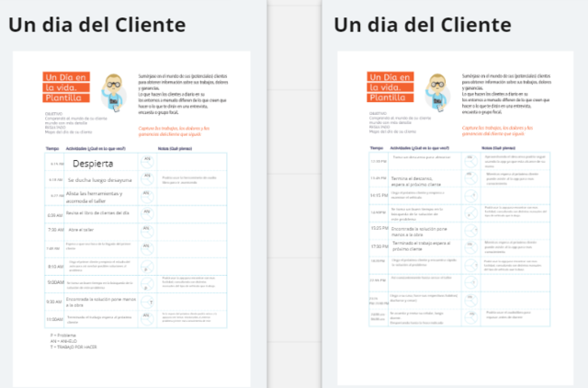Image resolution: width=588 pixels, height=388 pixels.
Task: Click the '7:30 AM' time cell
Action: point(55,230)
